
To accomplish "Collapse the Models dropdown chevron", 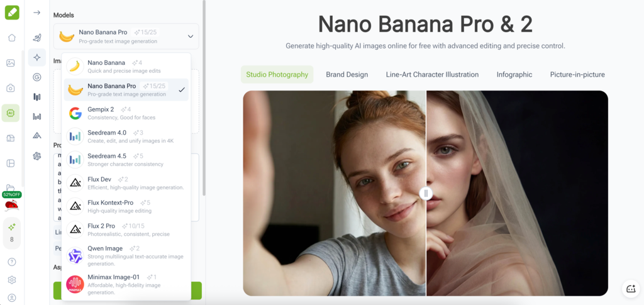I will [x=191, y=36].
